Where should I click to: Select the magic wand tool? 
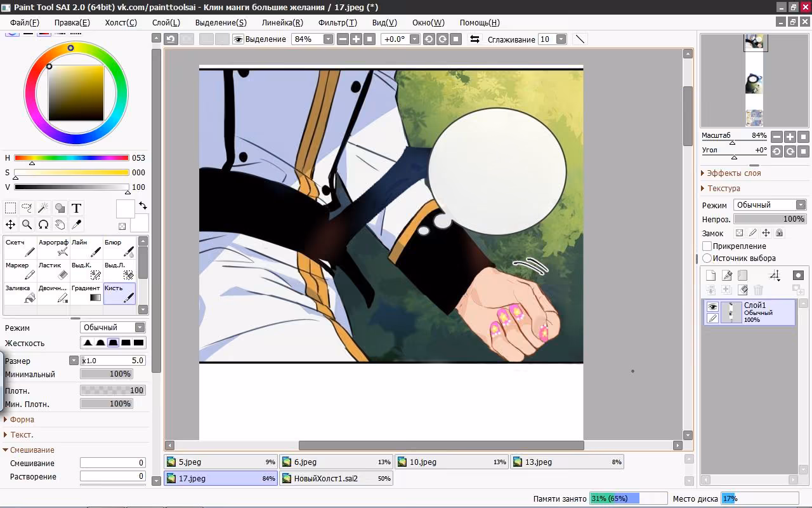pos(43,208)
